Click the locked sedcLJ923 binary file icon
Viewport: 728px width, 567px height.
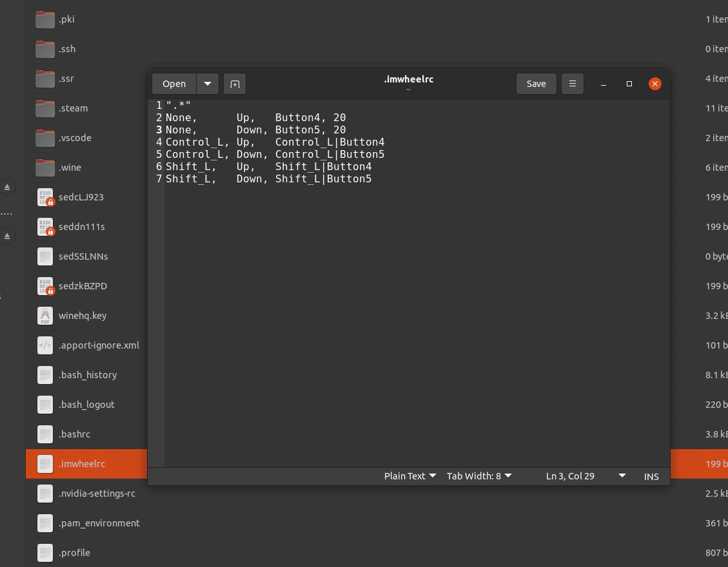pyautogui.click(x=44, y=197)
